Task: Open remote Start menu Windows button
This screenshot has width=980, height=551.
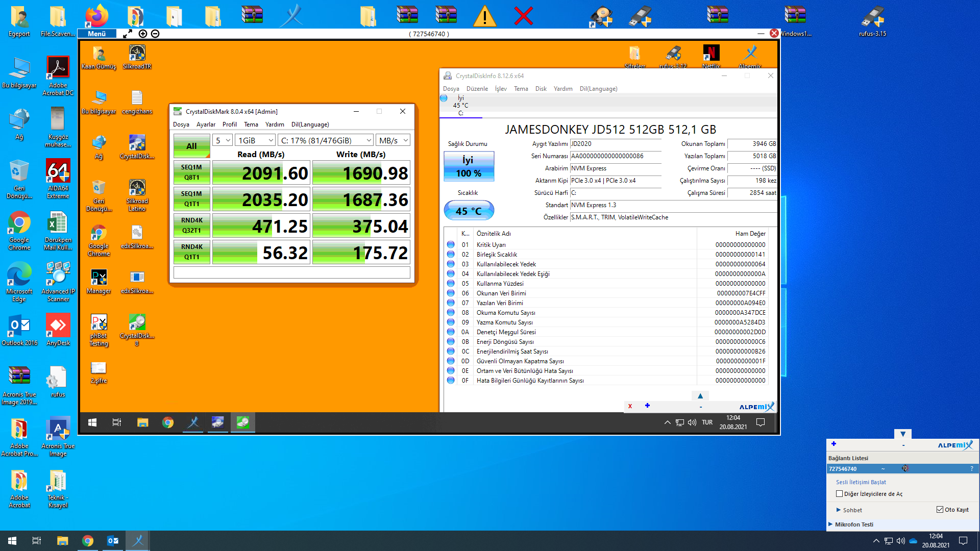Action: (92, 422)
